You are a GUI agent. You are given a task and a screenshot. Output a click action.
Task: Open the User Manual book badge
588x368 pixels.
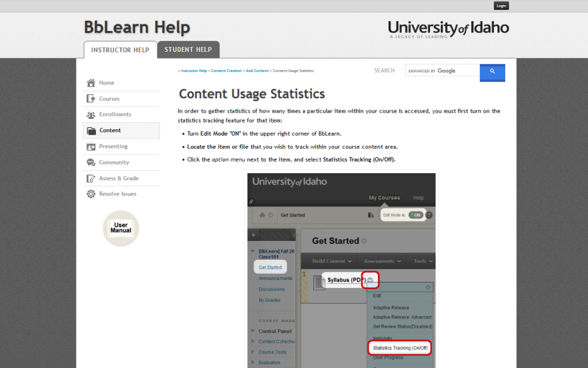121,228
